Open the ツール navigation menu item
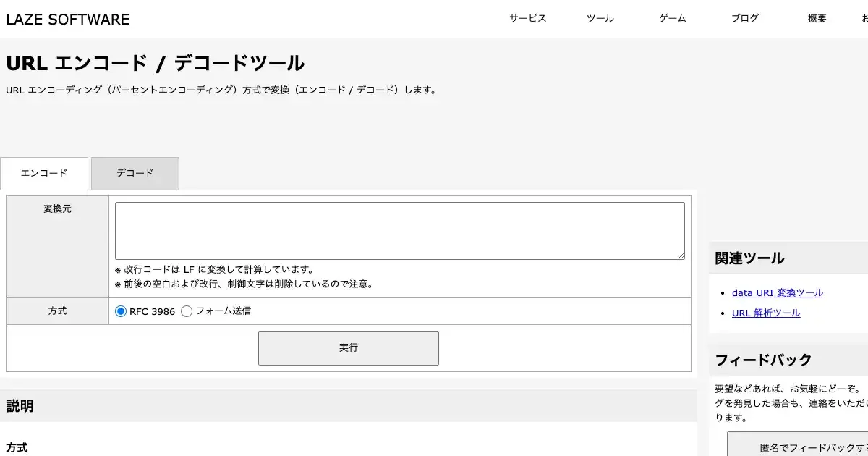The image size is (868, 456). pyautogui.click(x=600, y=19)
